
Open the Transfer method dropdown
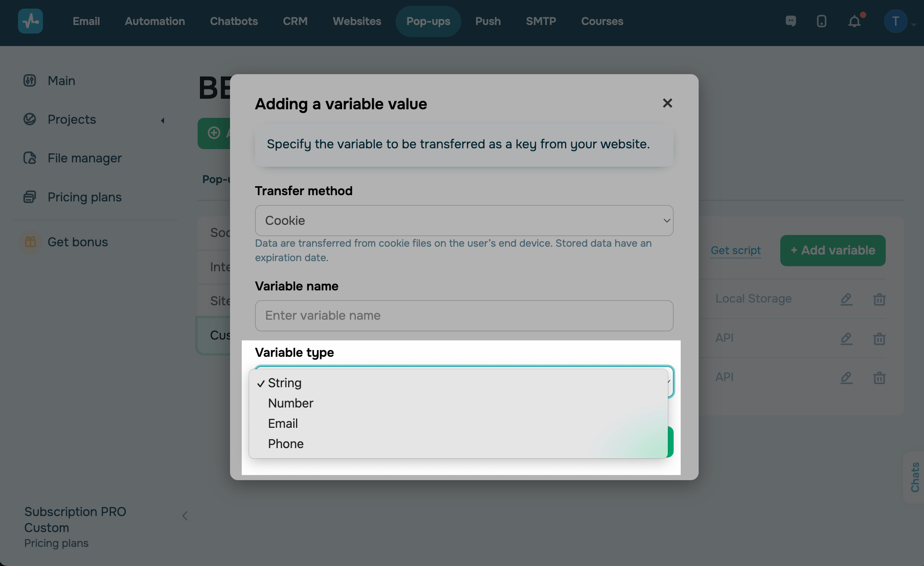coord(463,220)
